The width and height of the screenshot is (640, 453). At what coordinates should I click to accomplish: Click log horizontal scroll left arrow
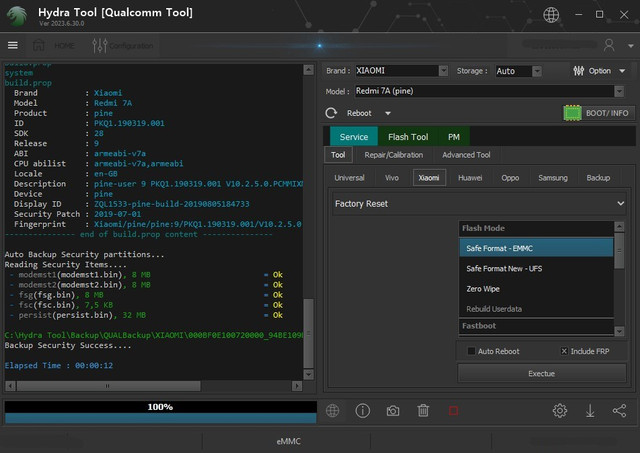(x=11, y=386)
